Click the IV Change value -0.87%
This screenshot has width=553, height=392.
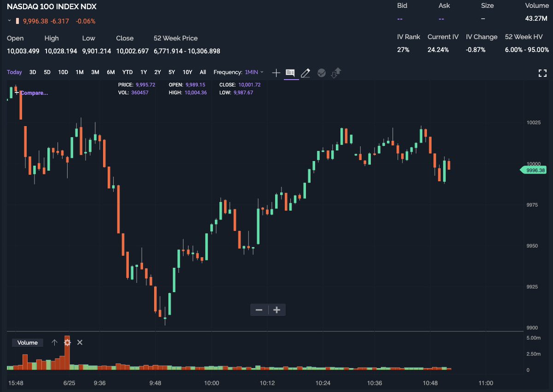476,50
